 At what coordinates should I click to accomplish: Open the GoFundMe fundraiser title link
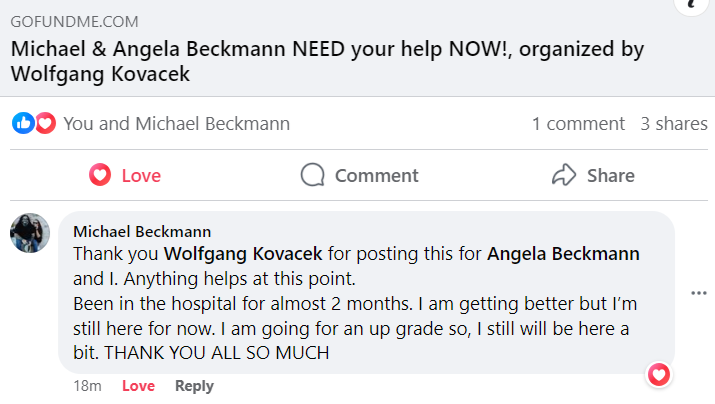point(327,61)
